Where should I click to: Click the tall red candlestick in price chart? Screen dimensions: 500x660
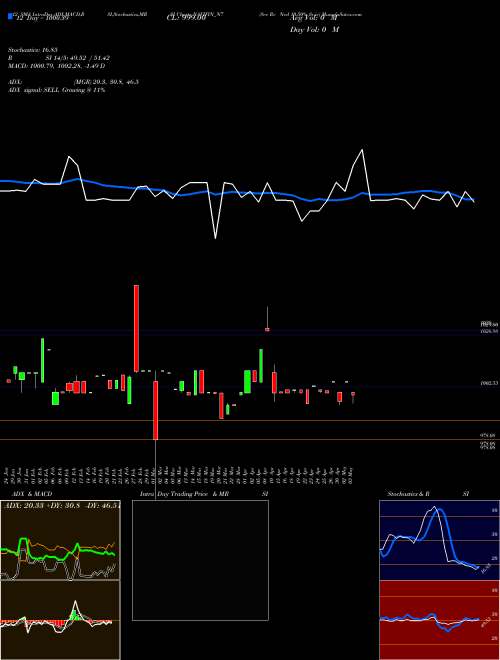pos(136,328)
